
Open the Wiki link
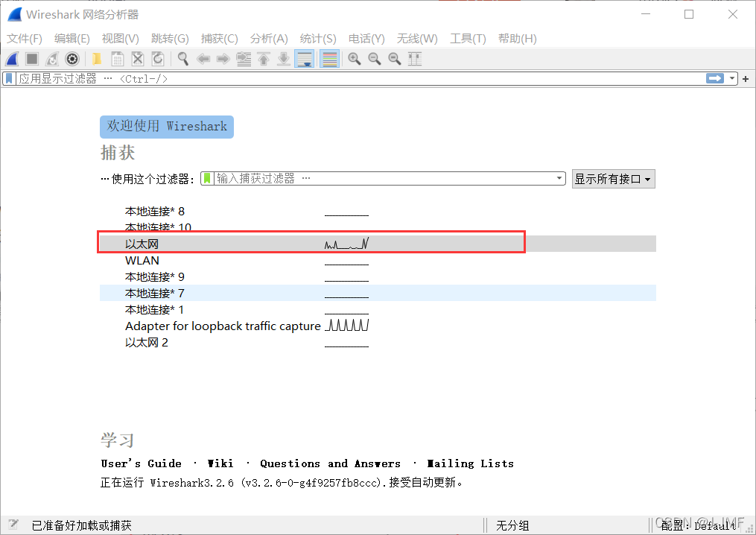(220, 463)
